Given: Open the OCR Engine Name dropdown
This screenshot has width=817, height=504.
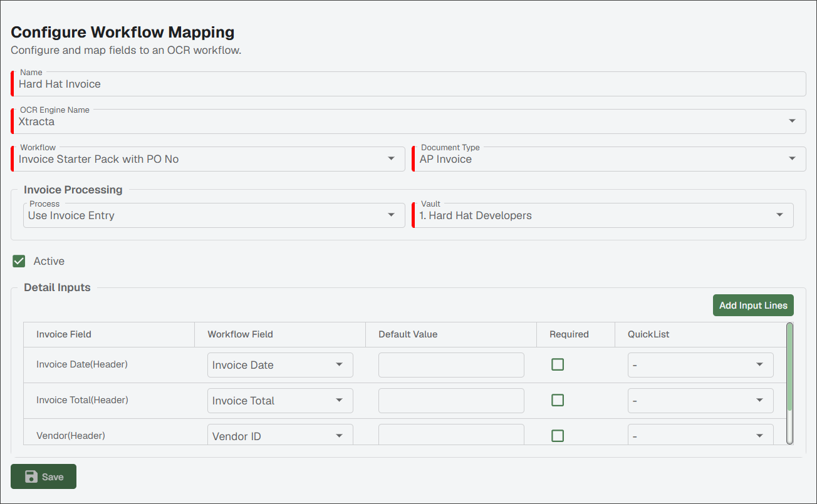Looking at the screenshot, I should tap(408, 121).
